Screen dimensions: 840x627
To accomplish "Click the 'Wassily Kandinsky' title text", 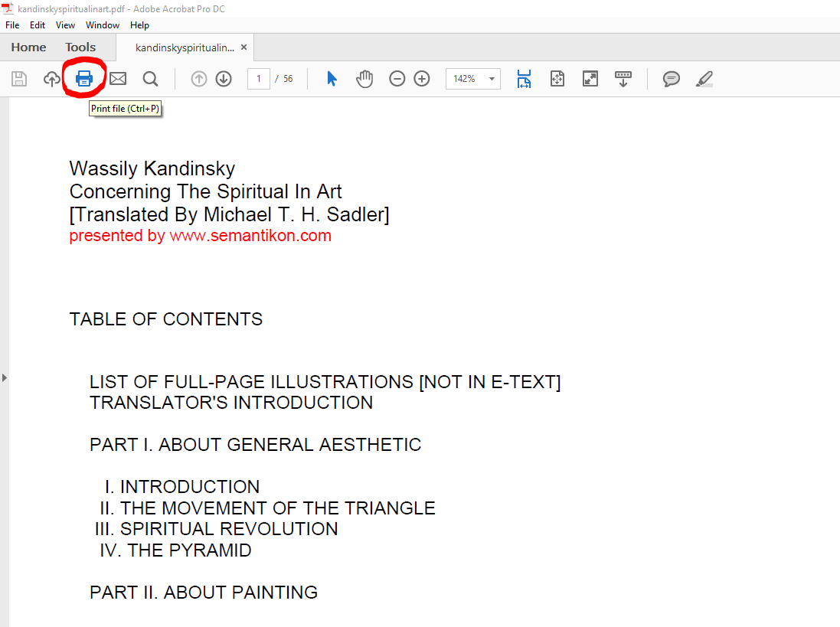I will click(x=152, y=168).
